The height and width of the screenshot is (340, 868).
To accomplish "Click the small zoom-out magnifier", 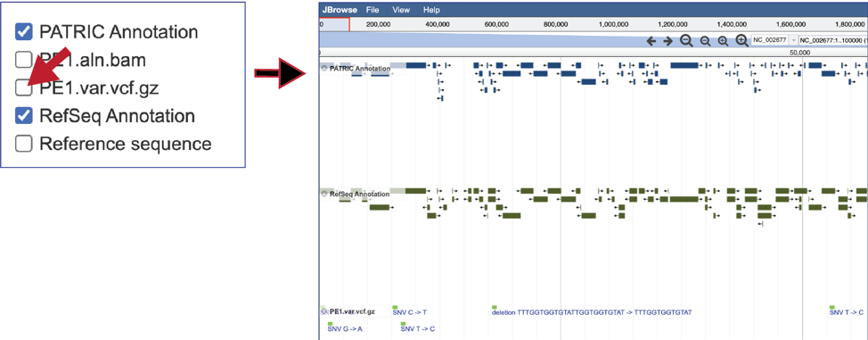I will (705, 41).
